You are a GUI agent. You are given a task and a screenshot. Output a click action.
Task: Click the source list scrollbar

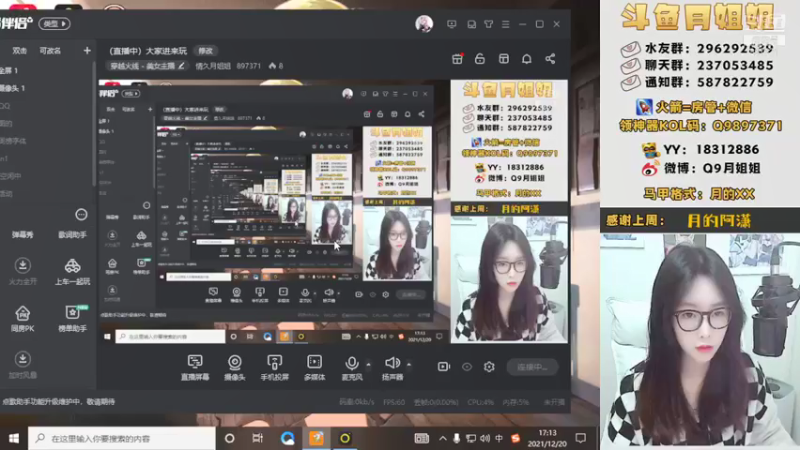pyautogui.click(x=94, y=124)
